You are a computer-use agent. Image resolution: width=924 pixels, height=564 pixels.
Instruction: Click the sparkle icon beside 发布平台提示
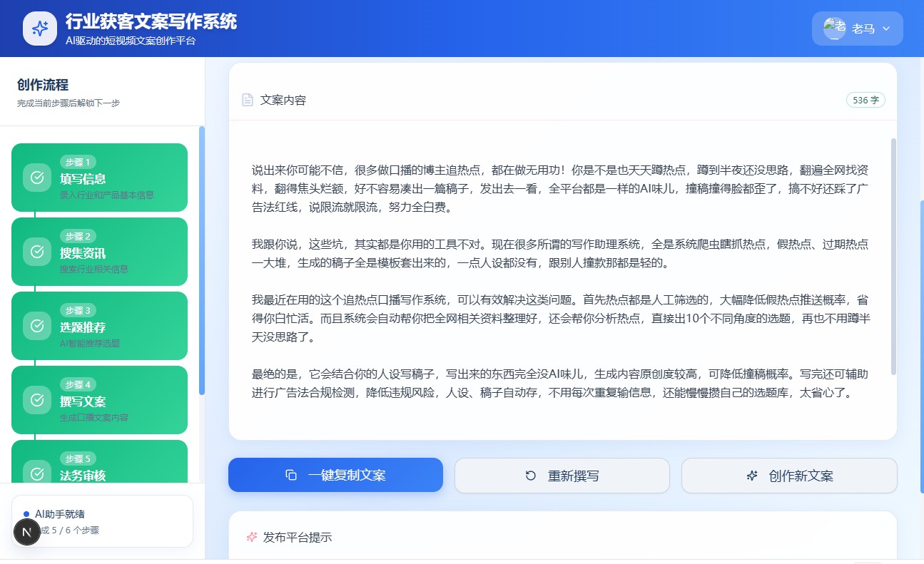251,537
